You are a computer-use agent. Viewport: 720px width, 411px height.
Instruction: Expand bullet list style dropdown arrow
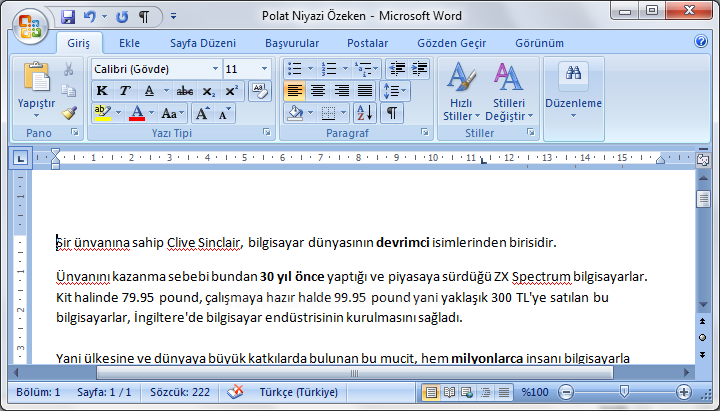(x=310, y=69)
